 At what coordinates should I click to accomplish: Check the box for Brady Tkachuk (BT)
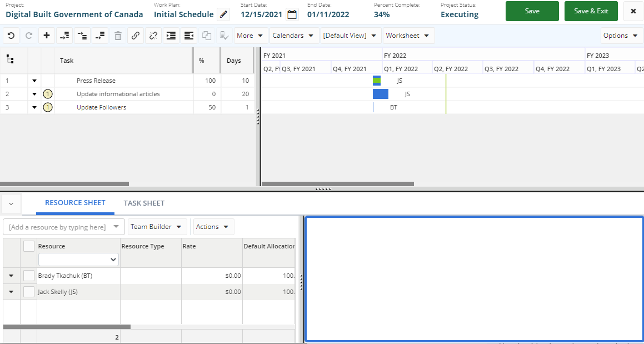pos(29,276)
